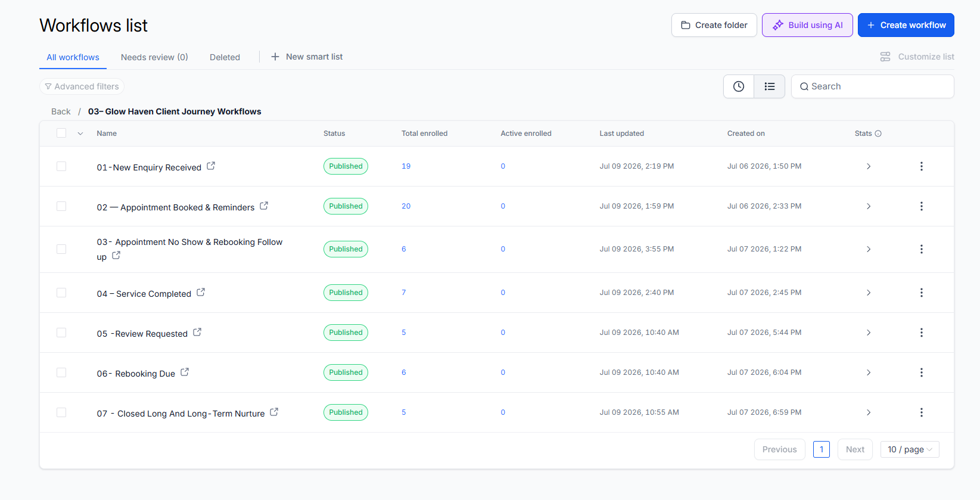This screenshot has height=500, width=980.
Task: Expand stats chevron for 04 Service Completed
Action: pyautogui.click(x=869, y=293)
